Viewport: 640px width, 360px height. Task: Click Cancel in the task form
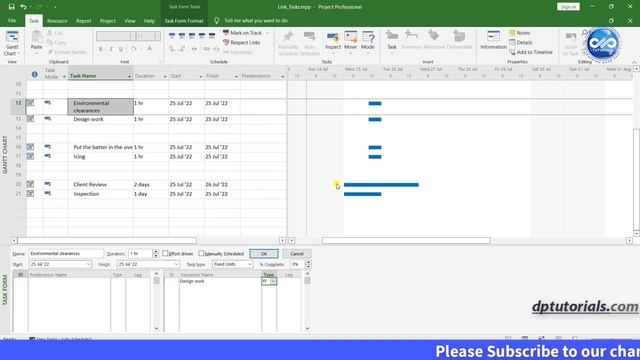tap(297, 254)
